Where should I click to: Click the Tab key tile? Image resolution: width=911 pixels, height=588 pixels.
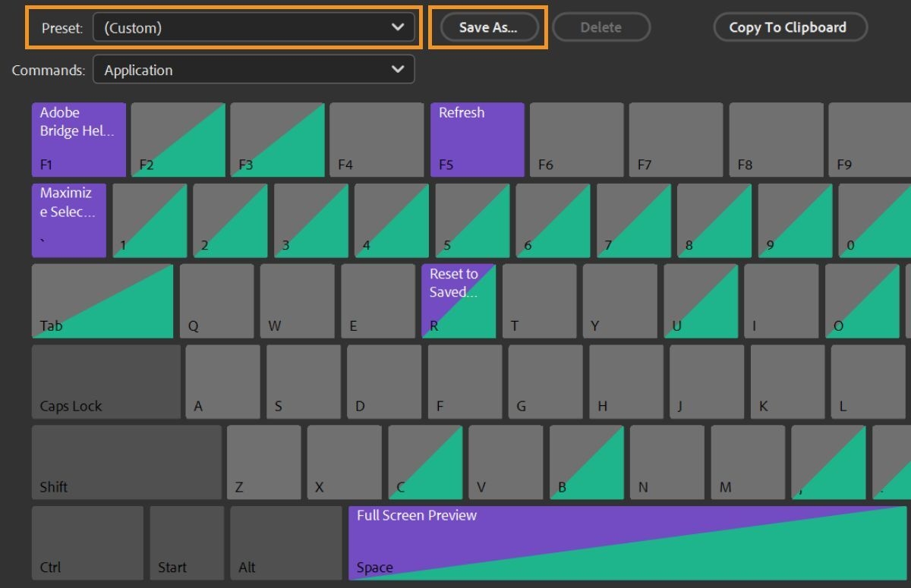102,300
